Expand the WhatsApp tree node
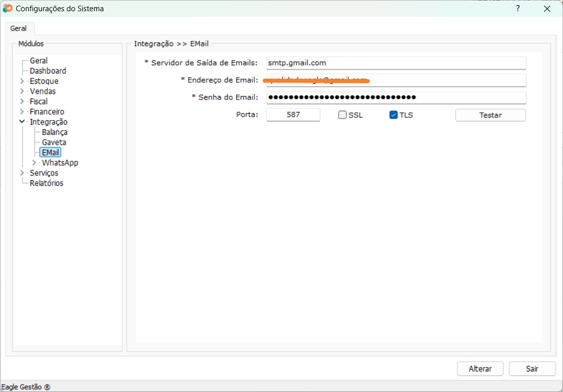The image size is (563, 392). (x=34, y=162)
